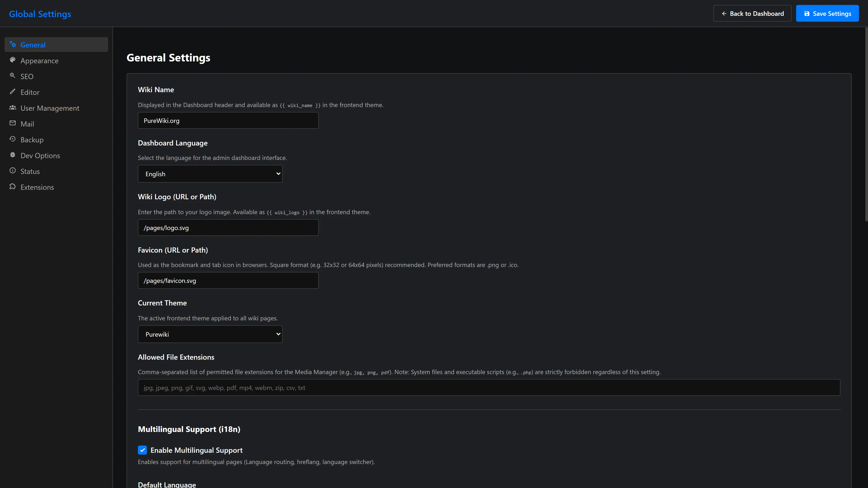
Task: Click the page vertical scrollbar
Action: (866, 125)
